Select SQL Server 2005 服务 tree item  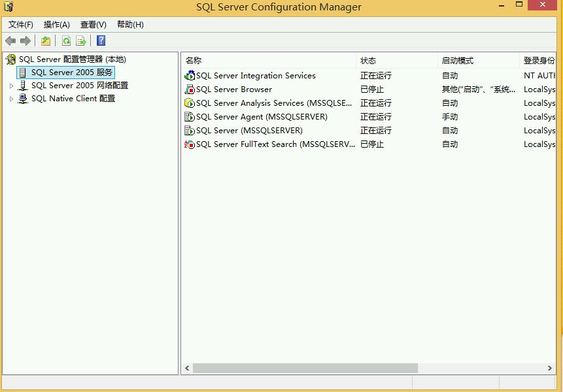[x=72, y=72]
